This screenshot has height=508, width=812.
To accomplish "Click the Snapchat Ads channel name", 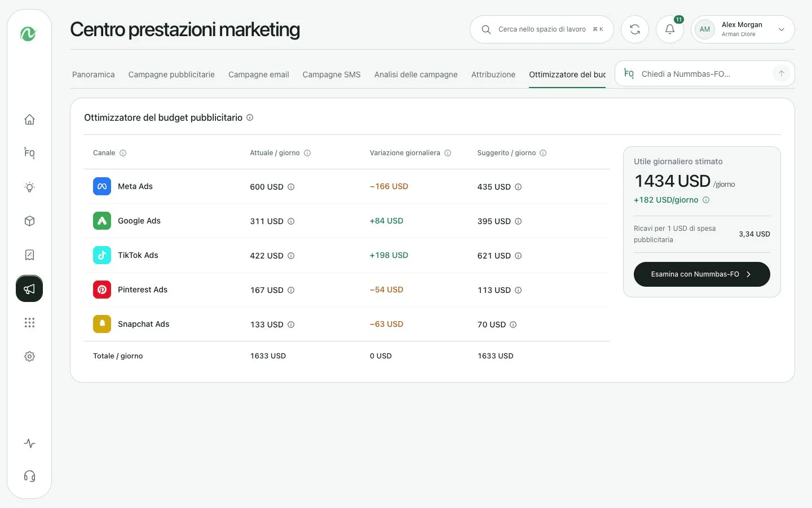I will [x=144, y=324].
